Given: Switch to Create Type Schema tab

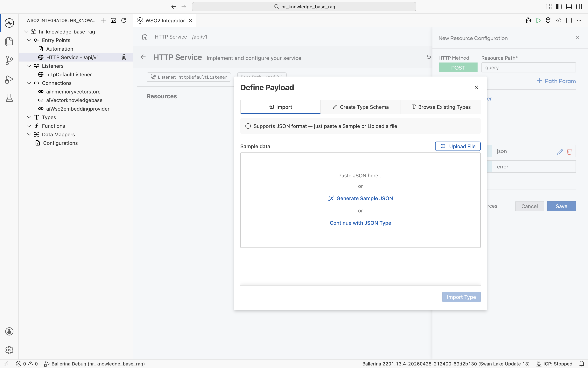Looking at the screenshot, I should [360, 107].
